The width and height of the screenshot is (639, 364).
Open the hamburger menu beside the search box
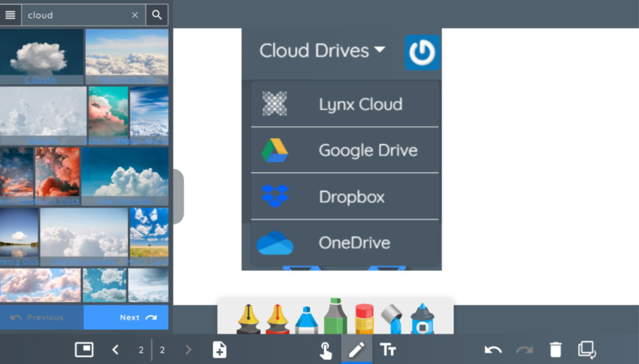tap(11, 15)
